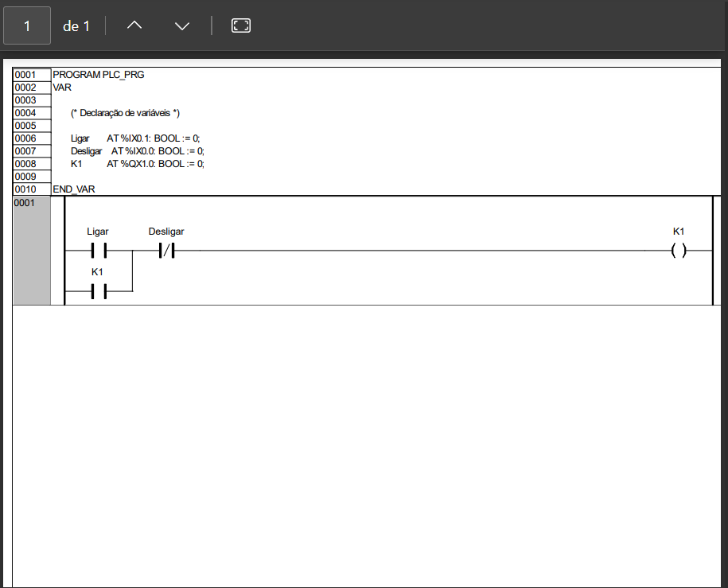Click the 'Desligar' label above the contact

[x=166, y=232]
